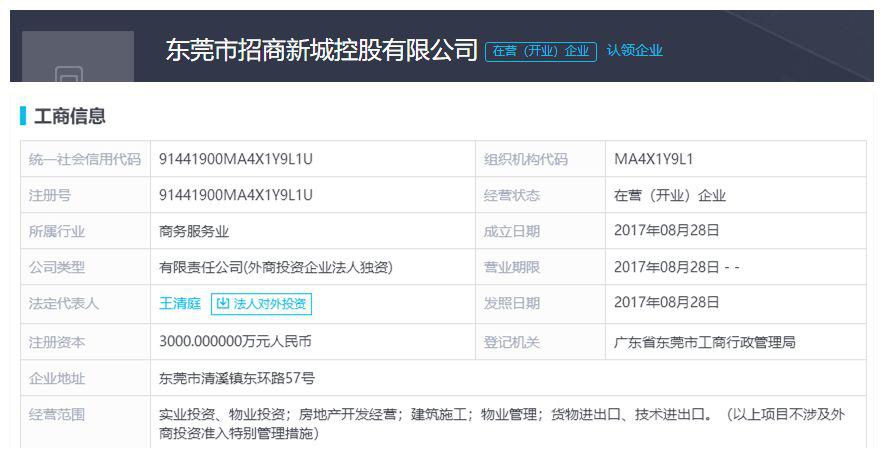Click the 公司类型 label cell
This screenshot has width=884, height=458.
point(86,267)
